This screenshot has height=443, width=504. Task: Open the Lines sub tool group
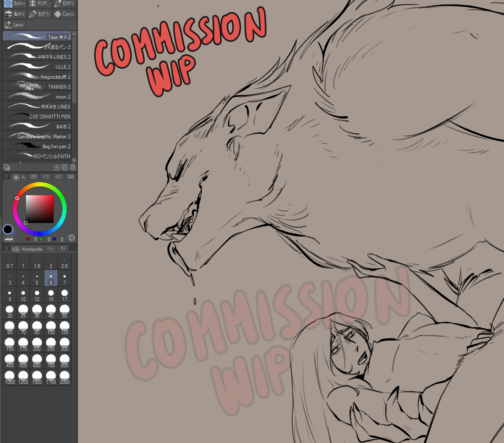coord(14,25)
